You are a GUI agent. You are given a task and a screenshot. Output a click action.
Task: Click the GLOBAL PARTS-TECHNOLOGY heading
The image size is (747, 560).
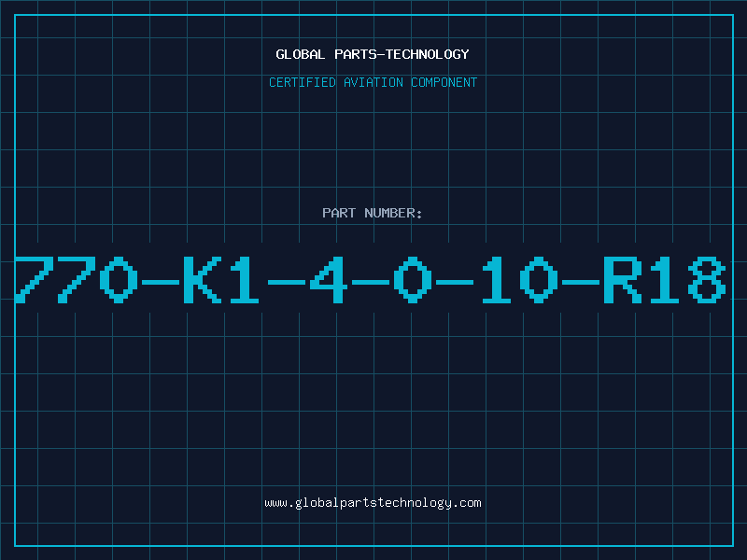point(373,54)
